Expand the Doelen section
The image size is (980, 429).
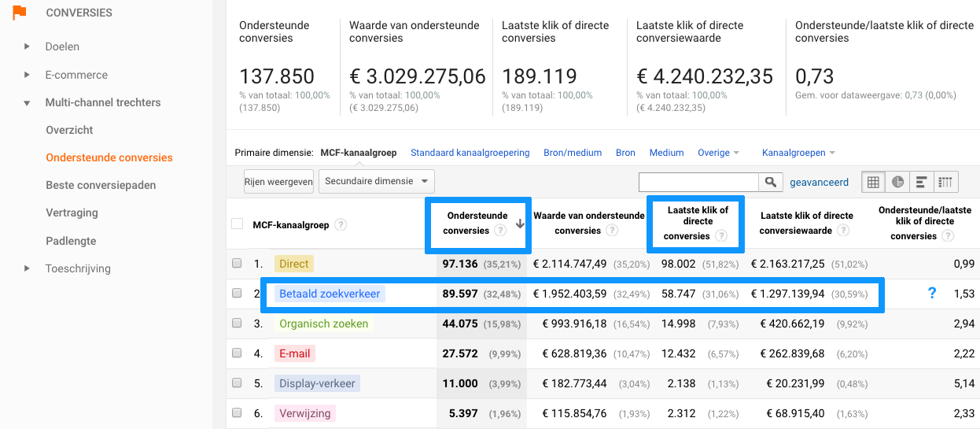coord(27,46)
